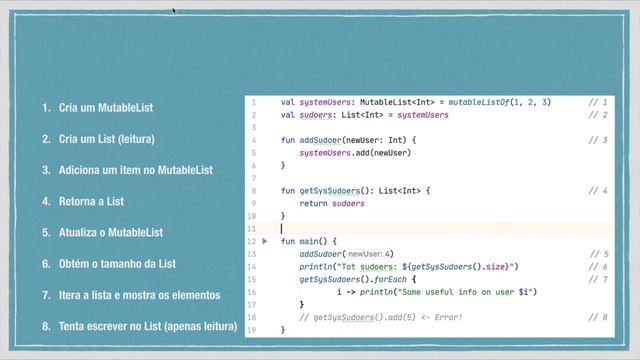
Task: Click 'getSysSudoers().forEach' on line 15
Action: [353, 279]
